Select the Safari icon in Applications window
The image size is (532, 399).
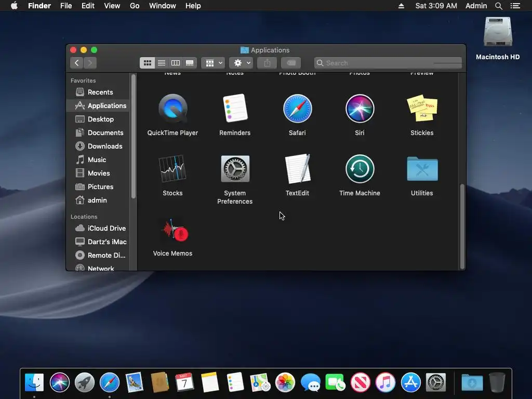pos(297,109)
